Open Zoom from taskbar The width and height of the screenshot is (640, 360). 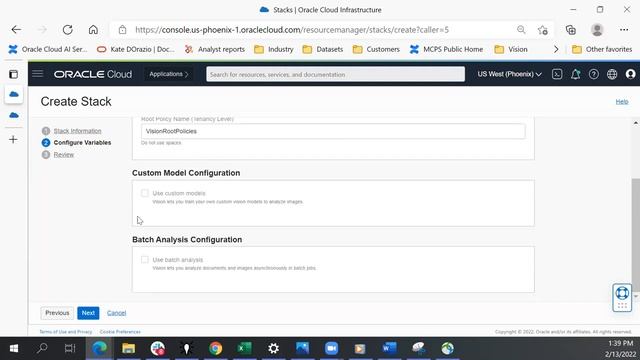[331, 348]
